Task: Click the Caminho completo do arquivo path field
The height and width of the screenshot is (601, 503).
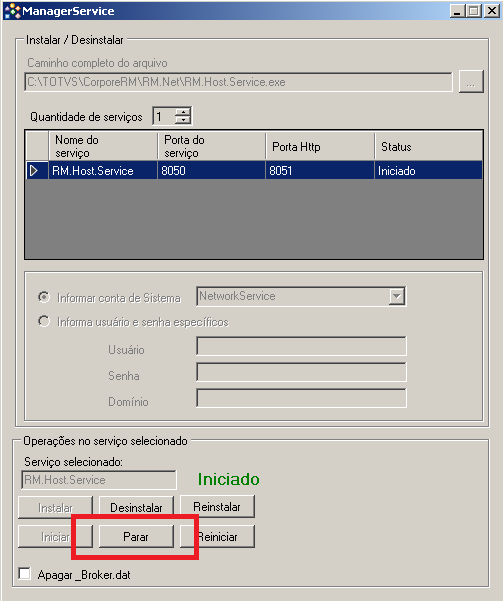Action: 238,82
